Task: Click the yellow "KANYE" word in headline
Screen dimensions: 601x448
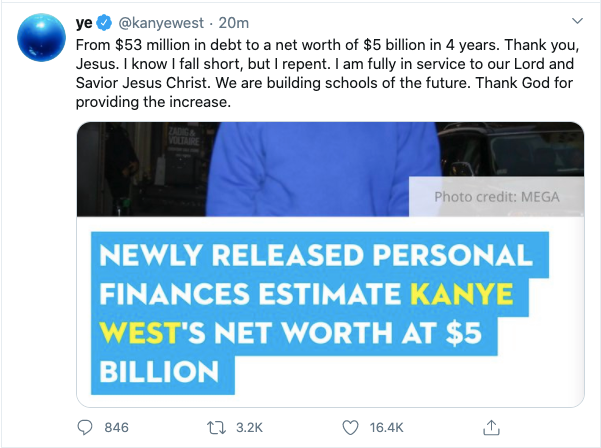Action: click(462, 294)
